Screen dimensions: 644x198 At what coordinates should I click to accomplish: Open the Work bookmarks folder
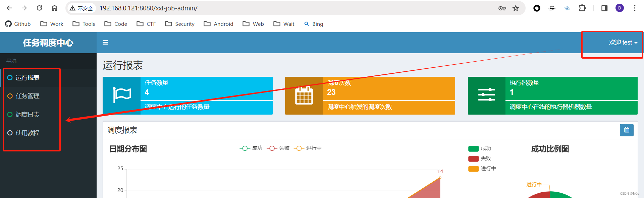[52, 24]
